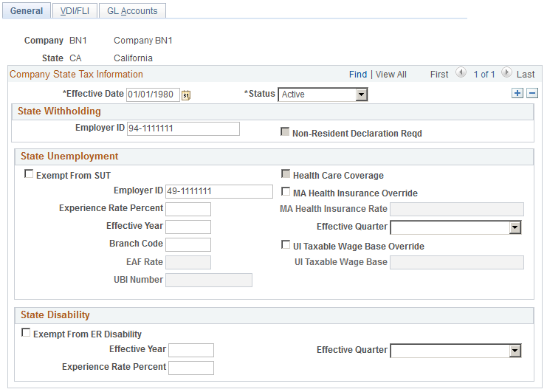Check Exempt From SUT
This screenshot has width=547, height=392.
point(29,173)
